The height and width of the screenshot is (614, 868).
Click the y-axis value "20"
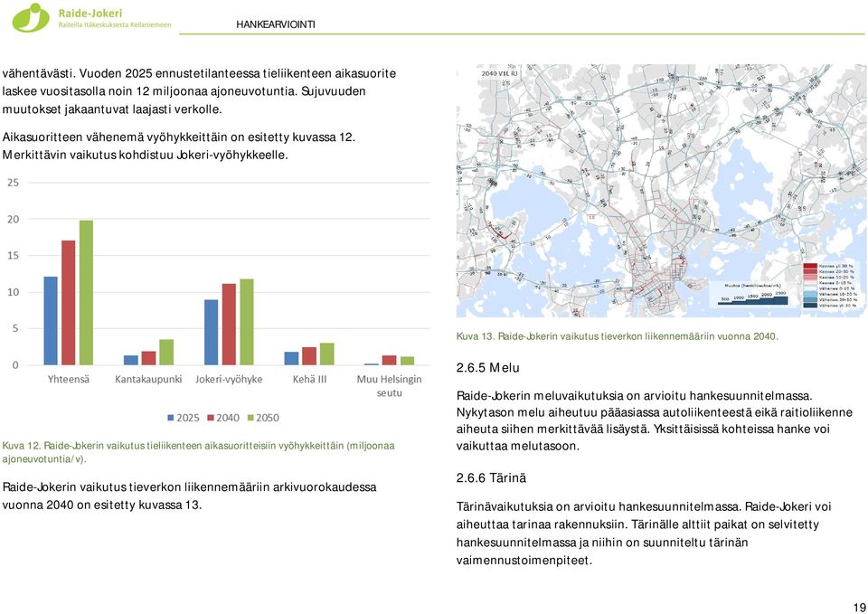click(13, 219)
